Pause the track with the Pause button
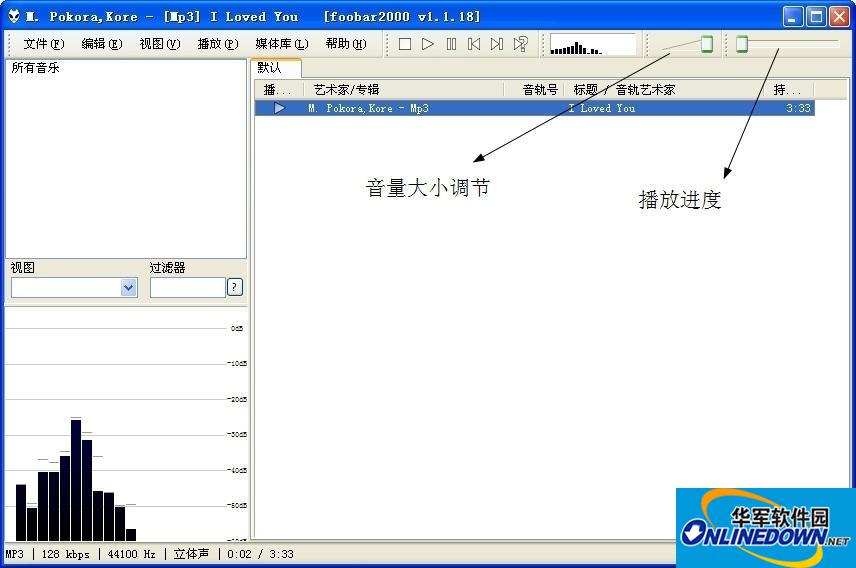The height and width of the screenshot is (568, 856). point(451,44)
